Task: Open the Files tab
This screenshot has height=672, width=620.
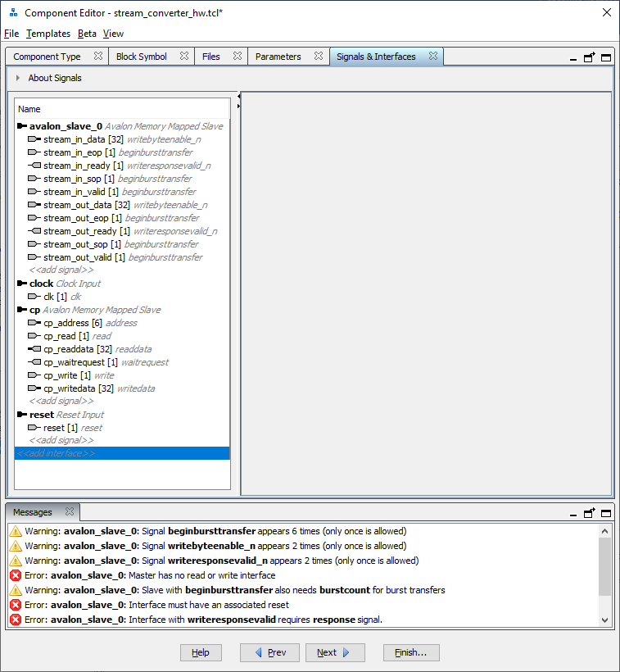Action: coord(210,57)
